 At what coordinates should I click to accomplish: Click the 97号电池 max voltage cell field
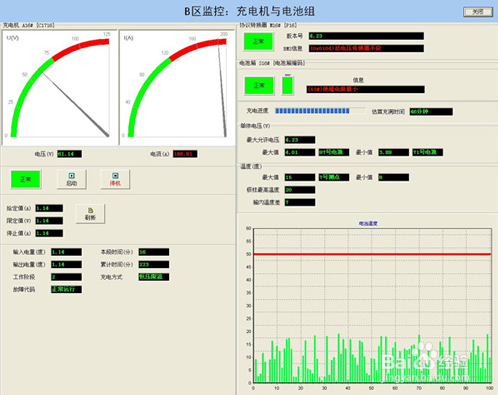tap(334, 152)
